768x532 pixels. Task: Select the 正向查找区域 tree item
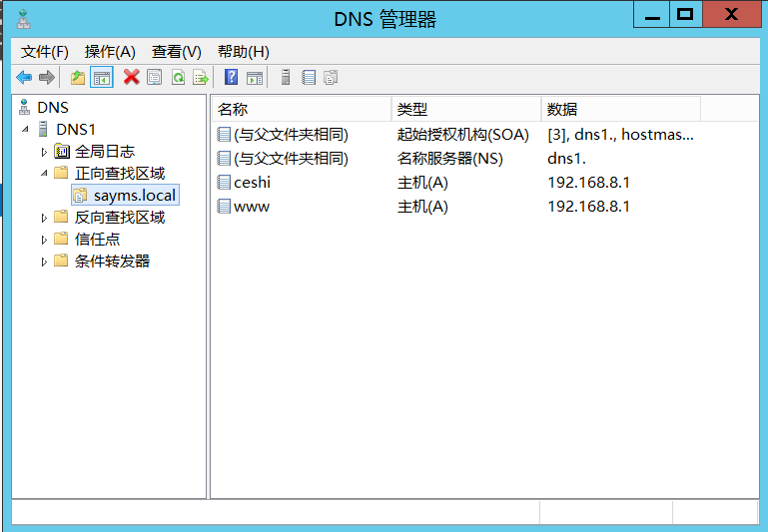pyautogui.click(x=120, y=174)
